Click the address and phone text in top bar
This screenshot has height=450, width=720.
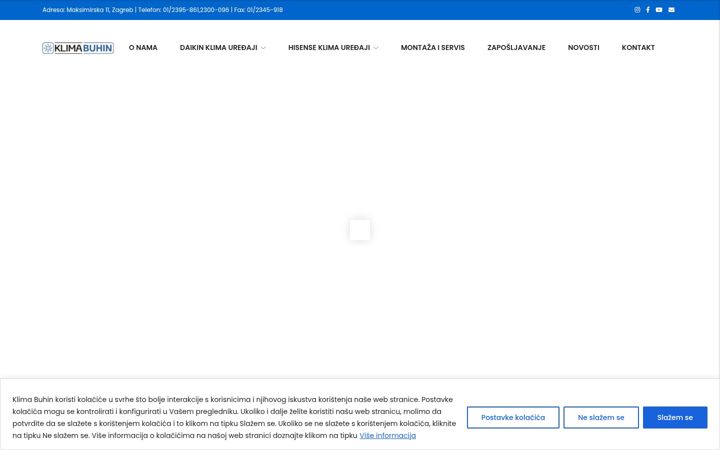[163, 10]
